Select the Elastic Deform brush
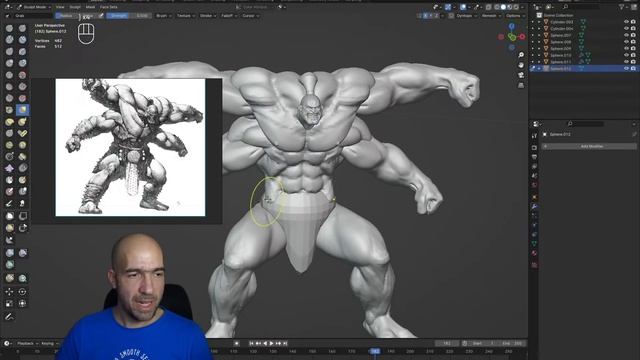The height and width of the screenshot is (360, 640). point(9,122)
